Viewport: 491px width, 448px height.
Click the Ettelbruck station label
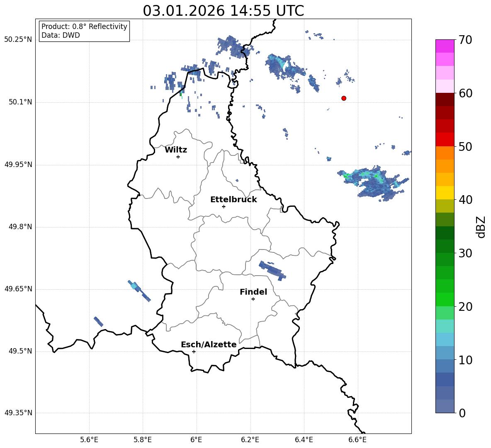[x=233, y=200]
